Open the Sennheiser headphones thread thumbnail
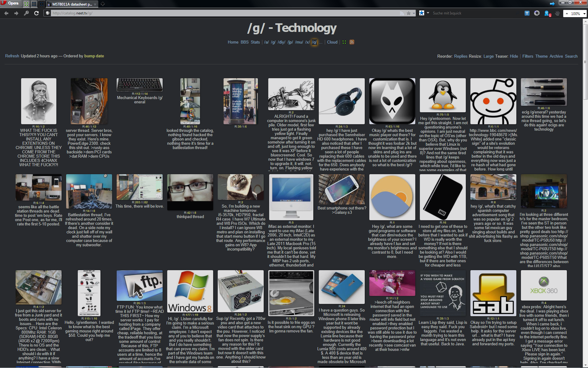The image size is (588, 368). 342,101
